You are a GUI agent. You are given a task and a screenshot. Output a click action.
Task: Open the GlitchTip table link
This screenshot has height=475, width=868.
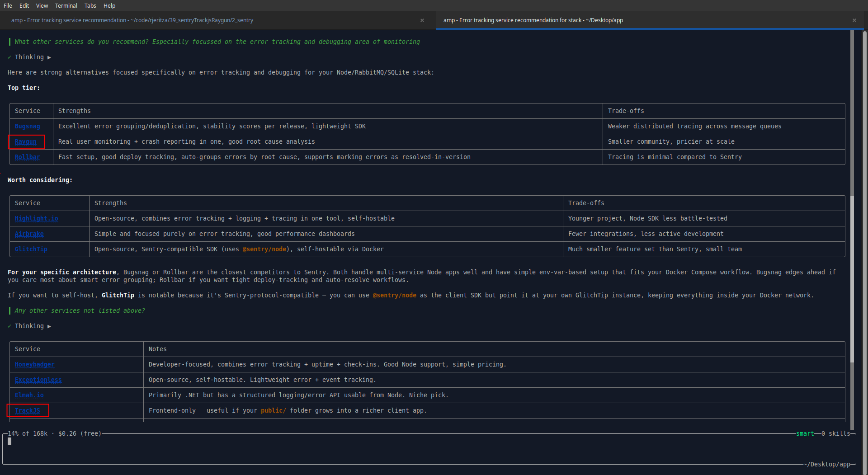click(x=31, y=249)
